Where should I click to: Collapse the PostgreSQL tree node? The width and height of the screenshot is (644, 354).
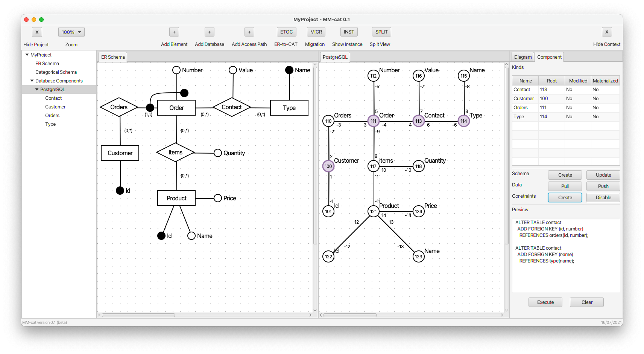point(37,89)
